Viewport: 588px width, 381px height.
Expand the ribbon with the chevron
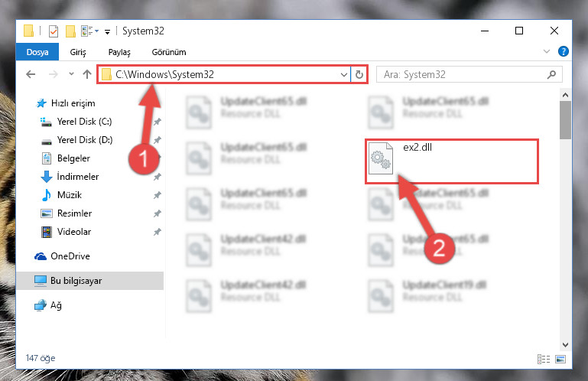click(547, 51)
